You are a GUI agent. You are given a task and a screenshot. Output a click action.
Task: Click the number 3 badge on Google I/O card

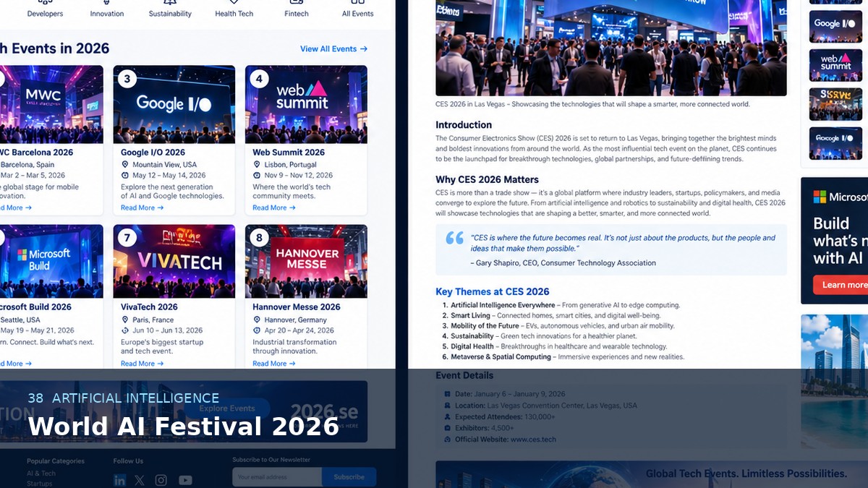(x=127, y=79)
